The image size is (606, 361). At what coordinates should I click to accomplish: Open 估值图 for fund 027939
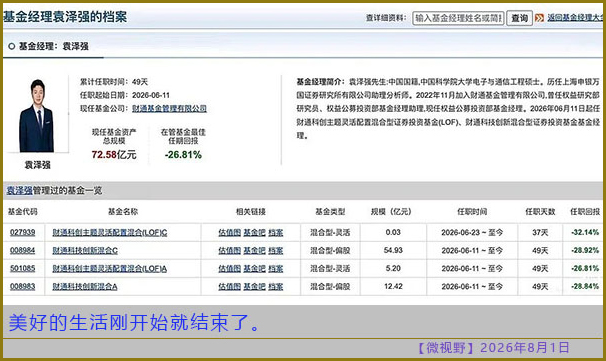point(230,232)
